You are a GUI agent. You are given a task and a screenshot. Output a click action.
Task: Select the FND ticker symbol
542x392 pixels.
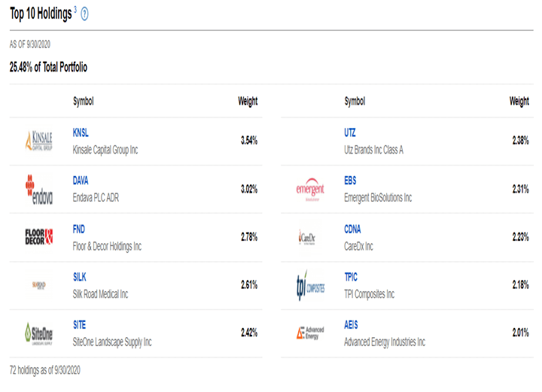[79, 229]
